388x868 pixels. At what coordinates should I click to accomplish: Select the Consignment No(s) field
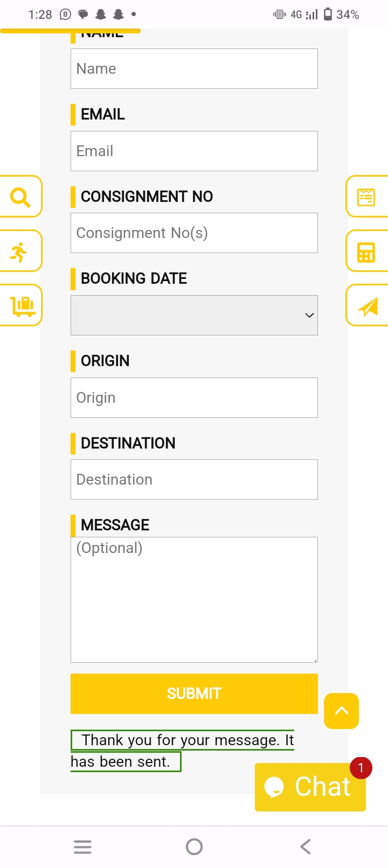coord(194,233)
